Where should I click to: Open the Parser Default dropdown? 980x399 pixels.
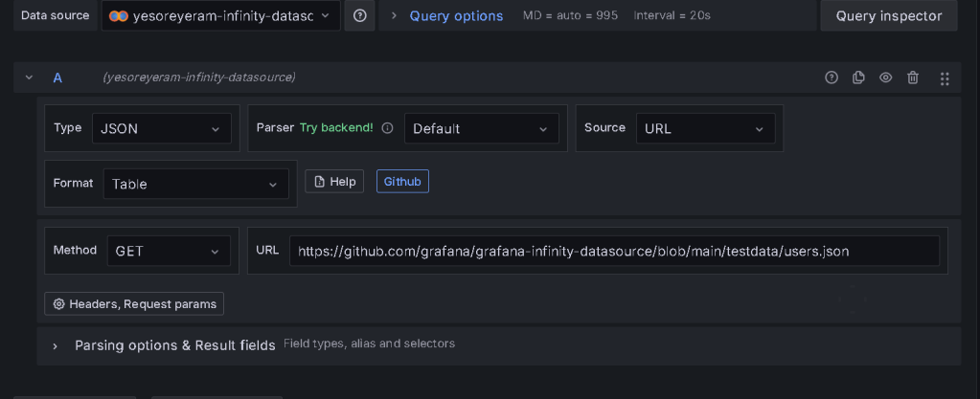tap(482, 128)
